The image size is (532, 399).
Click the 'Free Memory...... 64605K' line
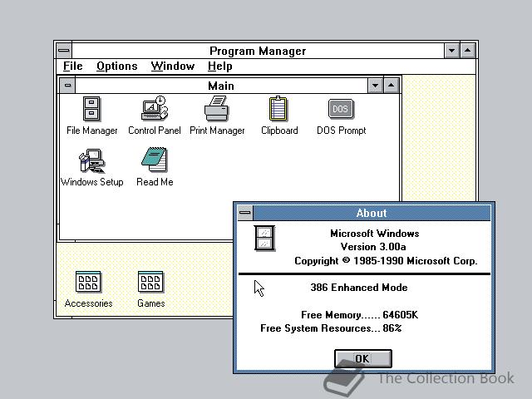[360, 315]
